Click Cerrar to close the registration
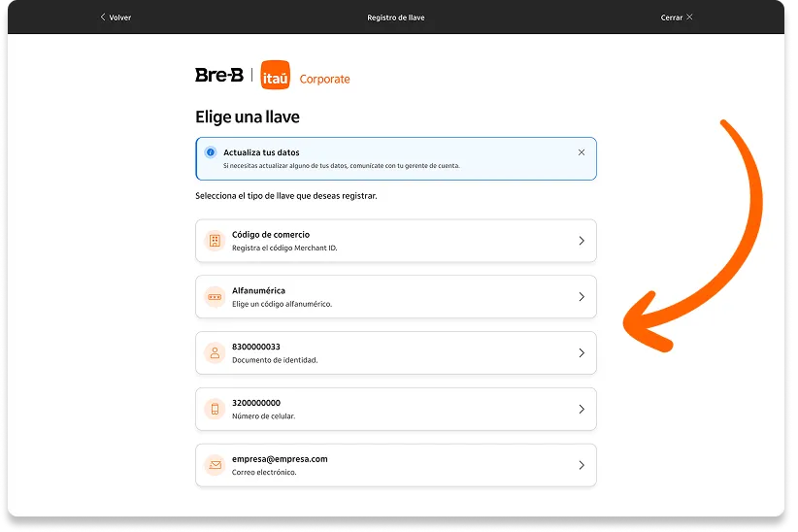Viewport: 798px width, 532px height. click(x=677, y=17)
